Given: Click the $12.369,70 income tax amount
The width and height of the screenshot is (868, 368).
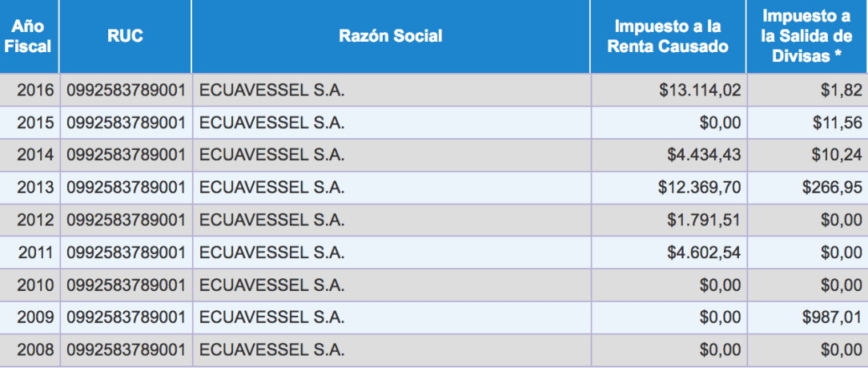Looking at the screenshot, I should pos(700,188).
